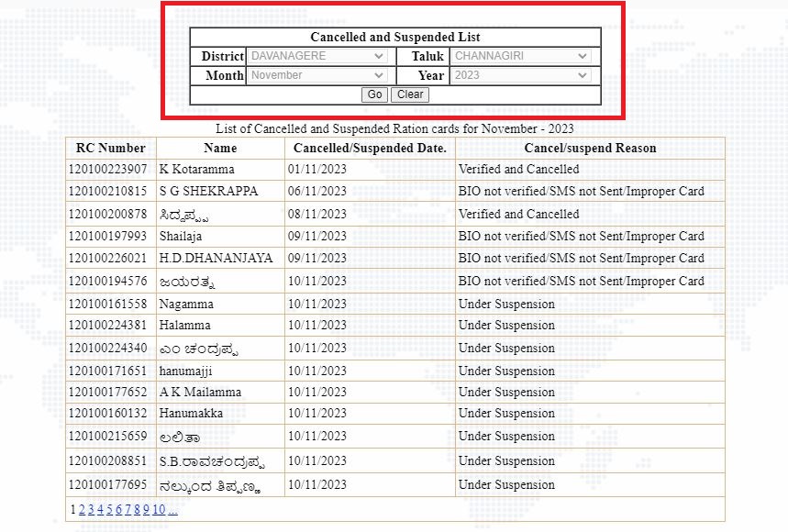Select RC number 120100224381

pyautogui.click(x=107, y=326)
